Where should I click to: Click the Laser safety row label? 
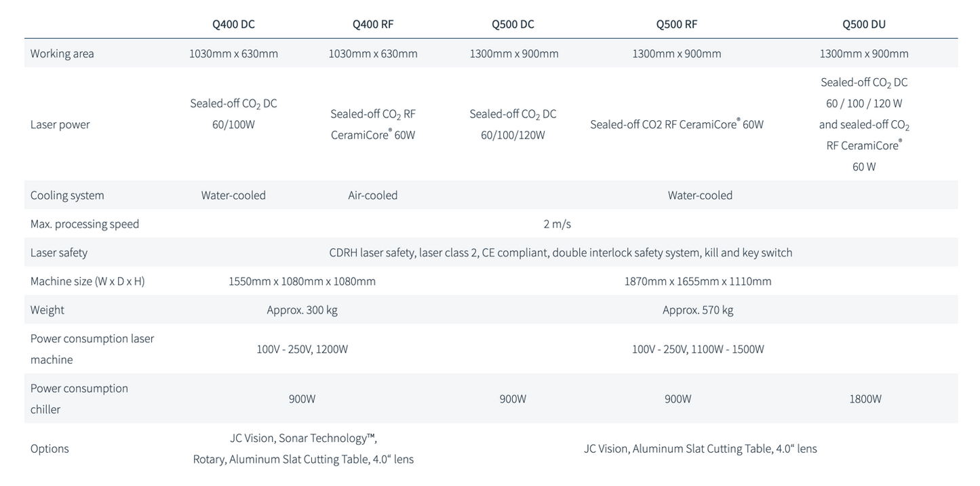click(59, 253)
